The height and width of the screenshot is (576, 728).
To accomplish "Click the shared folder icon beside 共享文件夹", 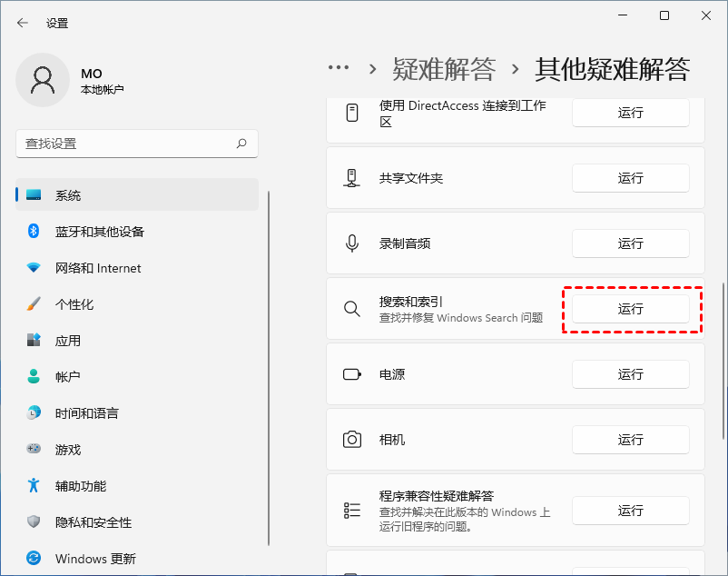I will coord(351,178).
